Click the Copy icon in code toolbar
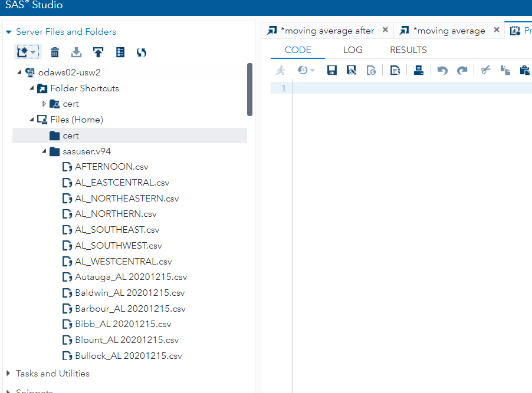 coord(505,70)
